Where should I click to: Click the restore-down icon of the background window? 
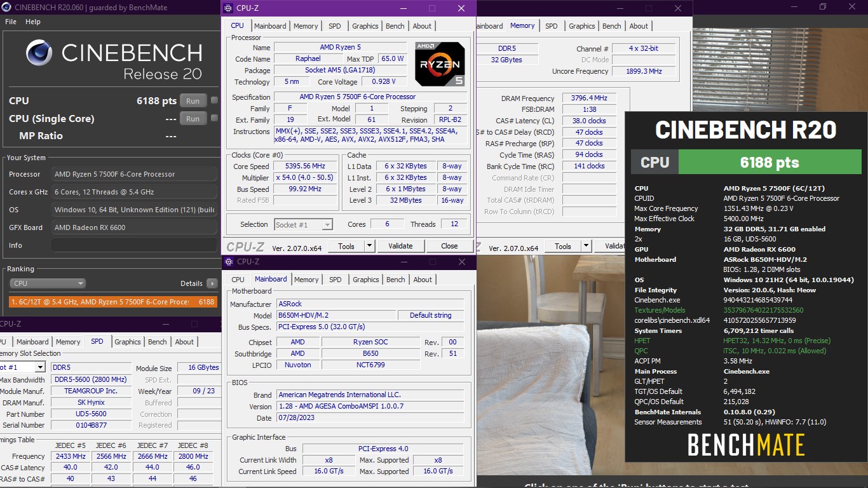pos(824,7)
